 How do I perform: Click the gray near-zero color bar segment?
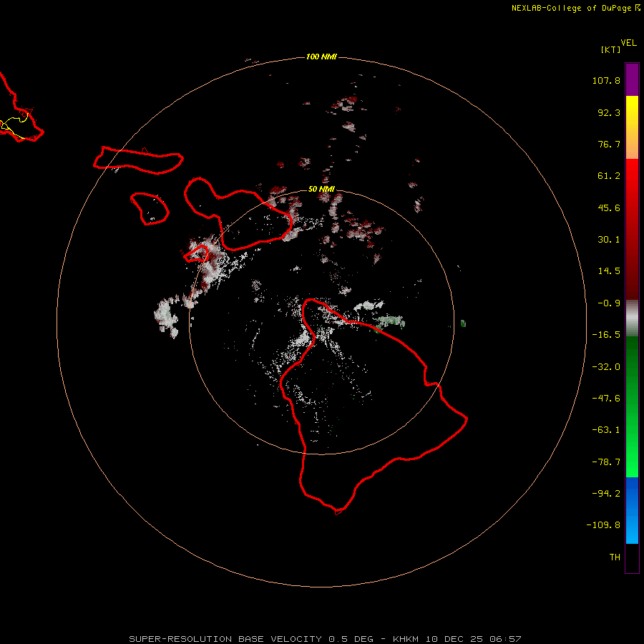[632, 318]
